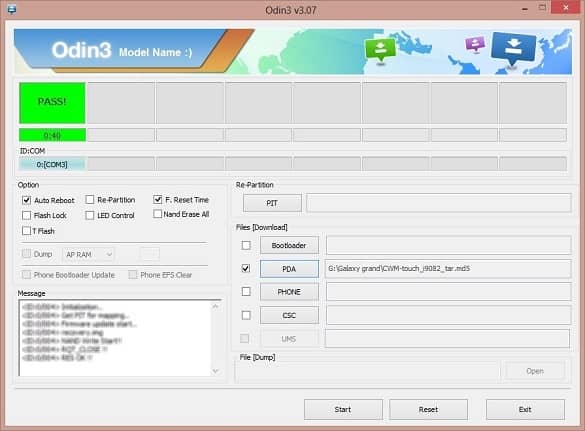Tick the Bootloader file checkbox
The image size is (585, 431).
coord(246,245)
